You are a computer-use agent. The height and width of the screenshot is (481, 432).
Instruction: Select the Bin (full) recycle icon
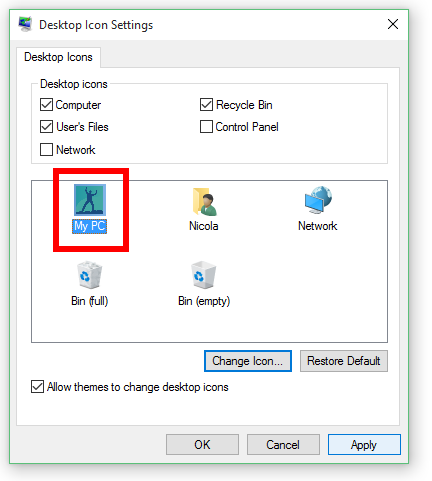pos(89,275)
